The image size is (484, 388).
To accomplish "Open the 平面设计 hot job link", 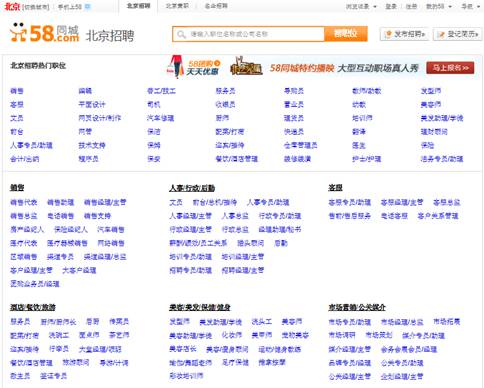I will pyautogui.click(x=92, y=105).
